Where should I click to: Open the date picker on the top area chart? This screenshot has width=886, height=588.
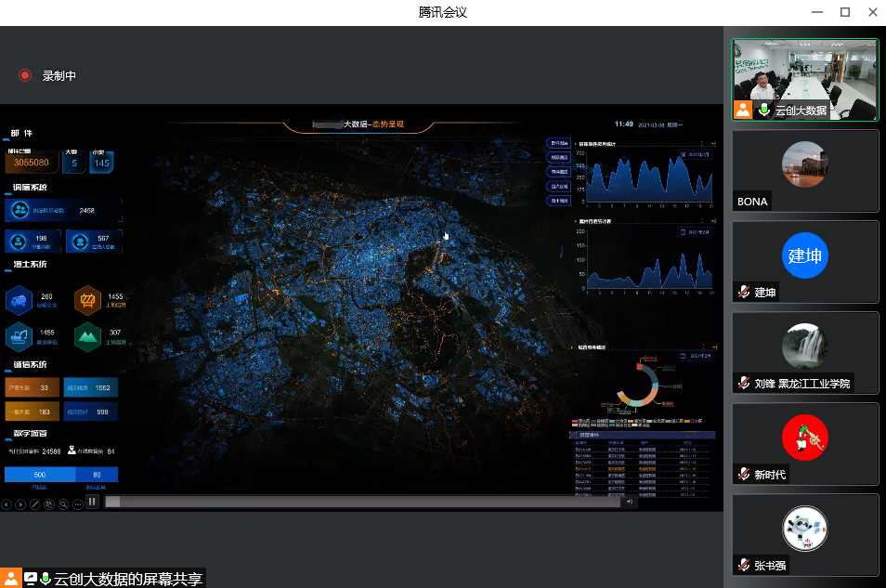695,154
